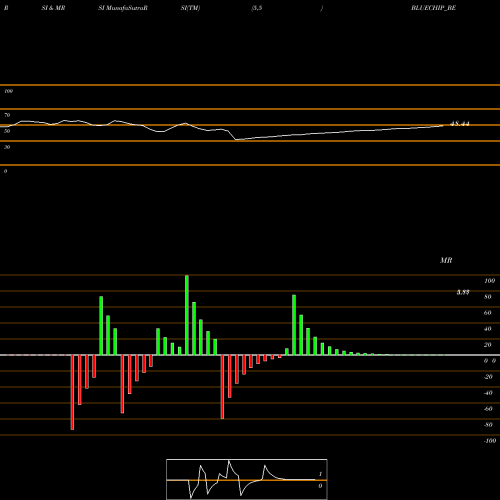This screenshot has width=500, height=500.
Task: Click the MR axis label -100
Action: click(489, 441)
